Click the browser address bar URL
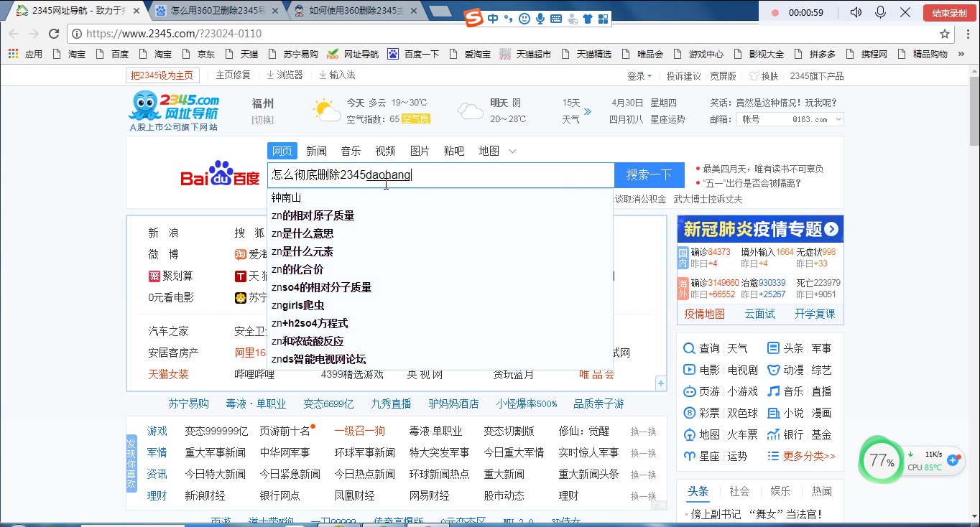The width and height of the screenshot is (980, 527). pos(174,34)
